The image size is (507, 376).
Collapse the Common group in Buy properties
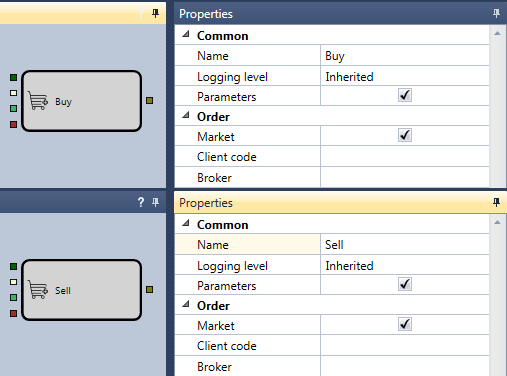tap(186, 34)
